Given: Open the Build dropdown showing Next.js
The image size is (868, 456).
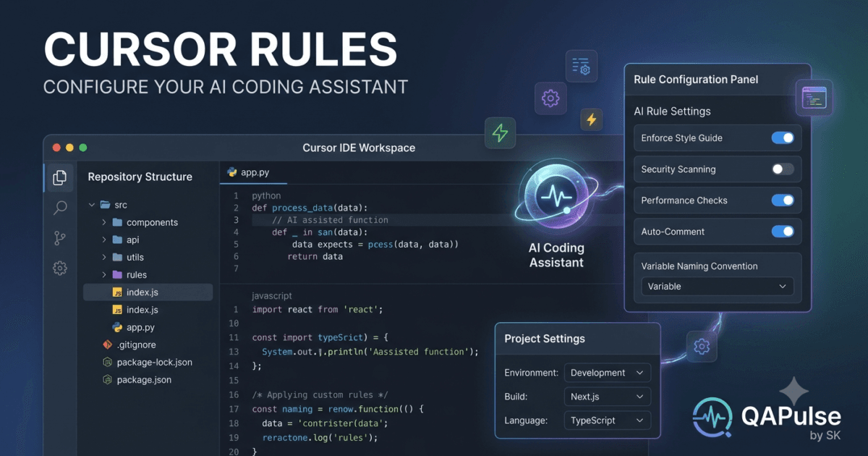Looking at the screenshot, I should (607, 397).
